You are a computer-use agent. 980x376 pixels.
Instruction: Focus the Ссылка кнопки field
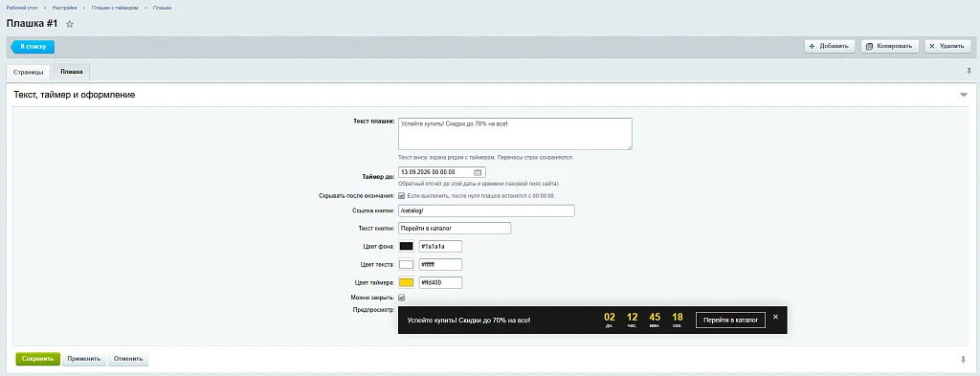tap(486, 211)
